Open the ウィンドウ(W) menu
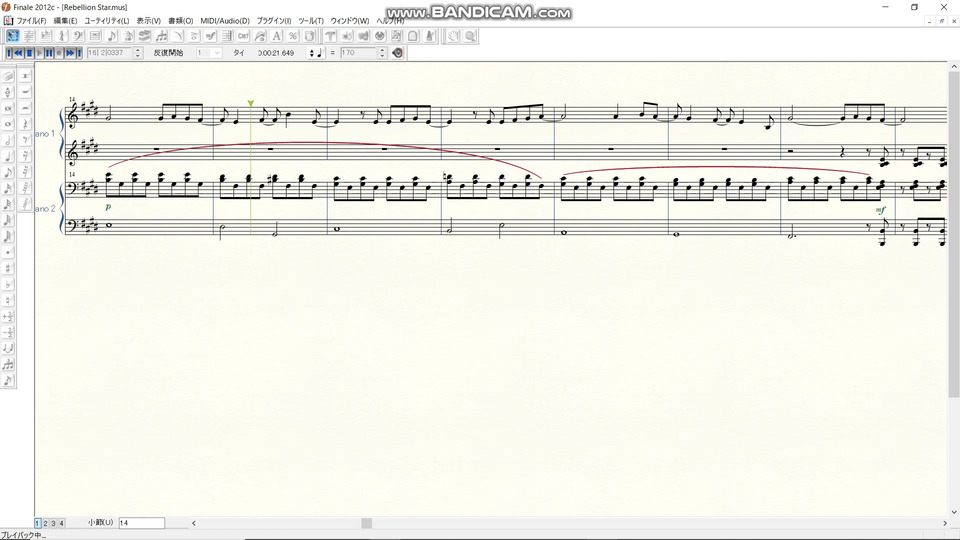This screenshot has height=540, width=960. point(350,21)
